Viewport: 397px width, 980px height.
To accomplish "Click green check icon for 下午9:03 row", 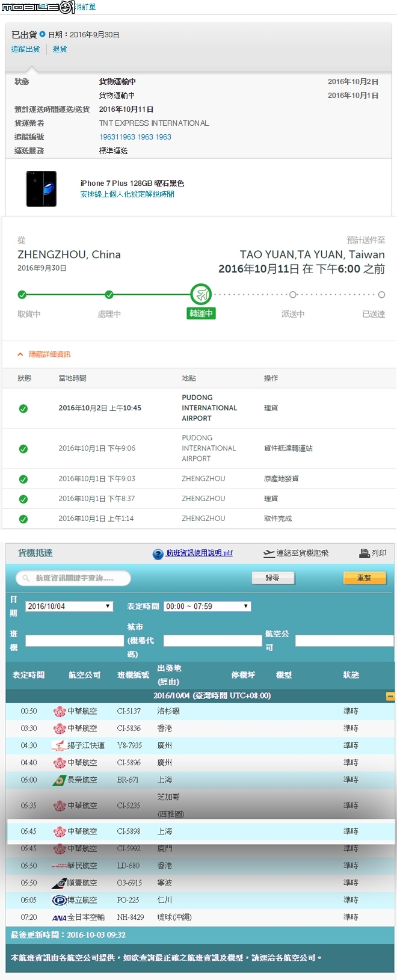I will click(23, 479).
